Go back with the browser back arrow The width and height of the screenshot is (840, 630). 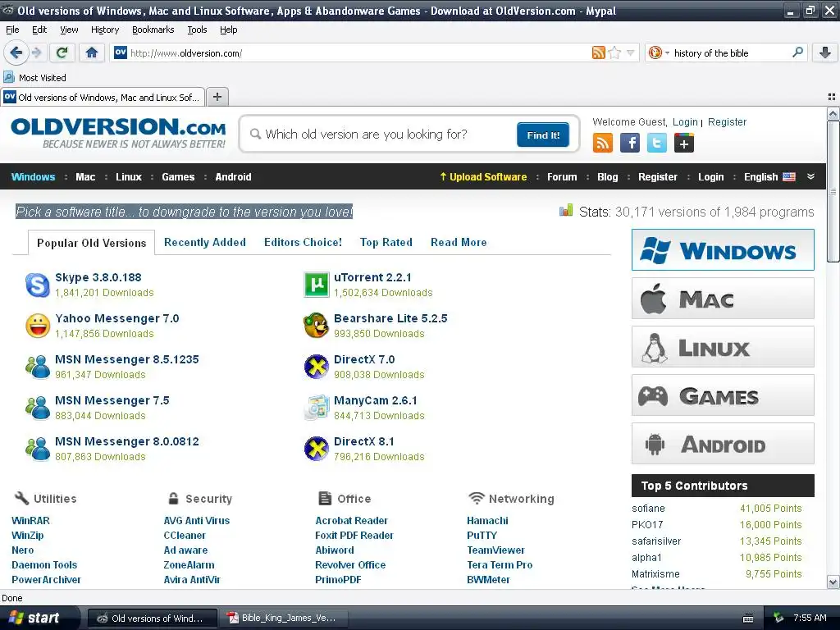(x=16, y=52)
